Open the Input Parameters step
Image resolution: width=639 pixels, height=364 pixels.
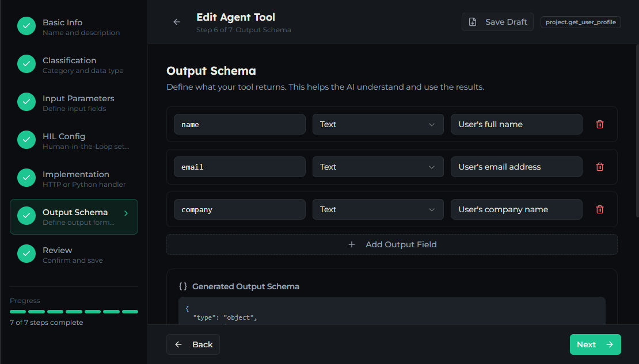(x=74, y=103)
